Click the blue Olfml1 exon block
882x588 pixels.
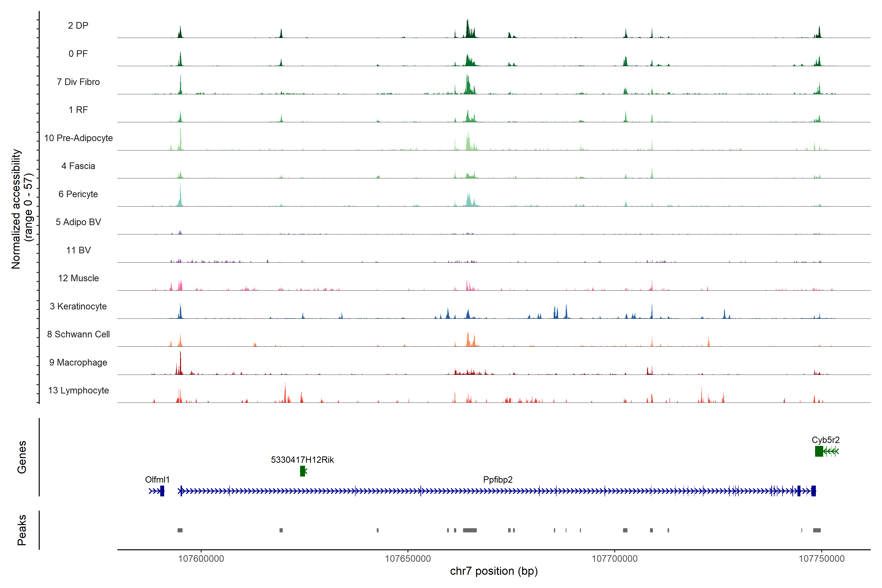162,491
